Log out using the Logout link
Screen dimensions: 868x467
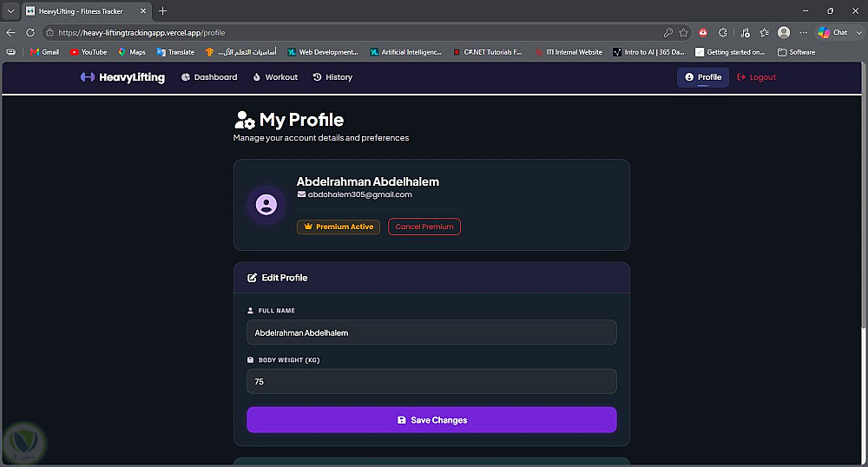tap(756, 77)
